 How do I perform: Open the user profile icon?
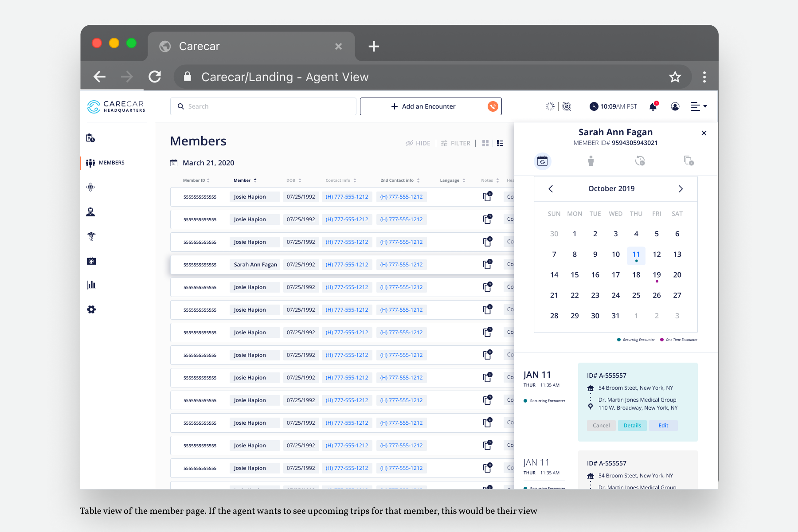pos(675,106)
